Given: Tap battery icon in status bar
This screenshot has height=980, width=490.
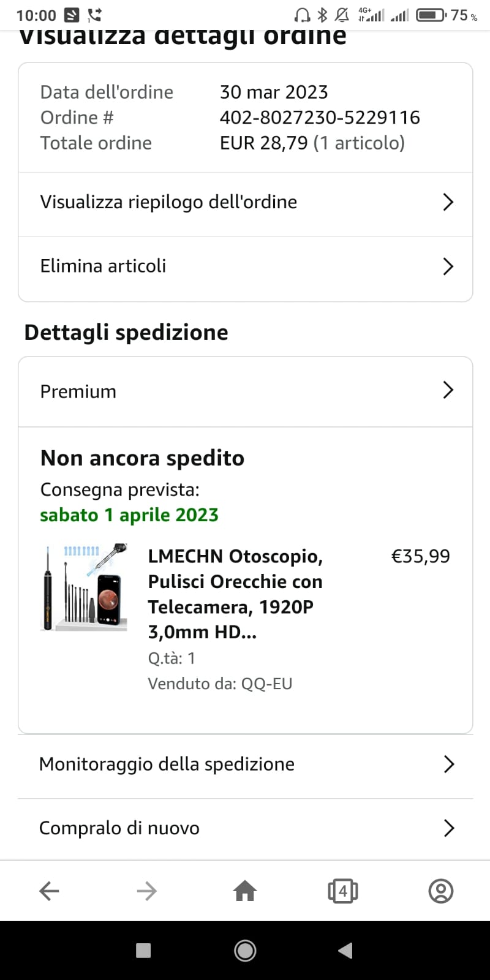Looking at the screenshot, I should pos(431,15).
